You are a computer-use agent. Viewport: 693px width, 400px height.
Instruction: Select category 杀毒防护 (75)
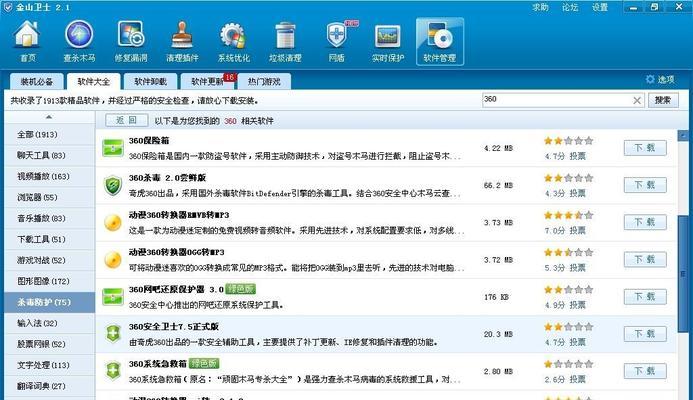[x=50, y=302]
